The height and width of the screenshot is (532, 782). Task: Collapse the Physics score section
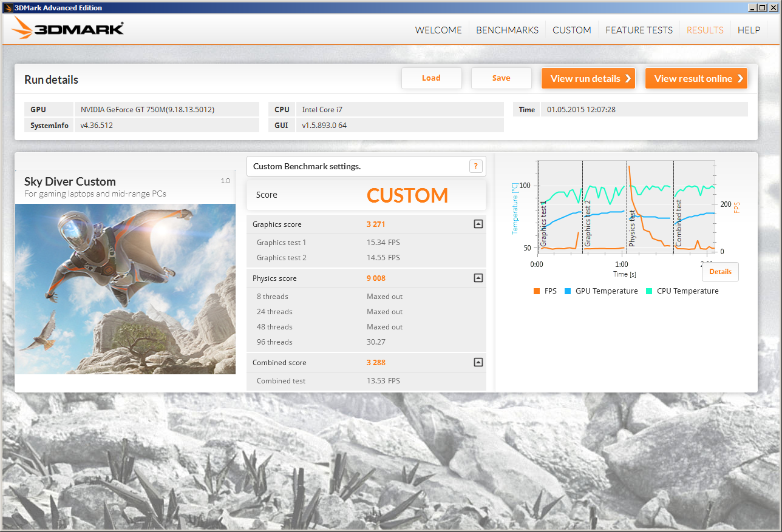[478, 278]
